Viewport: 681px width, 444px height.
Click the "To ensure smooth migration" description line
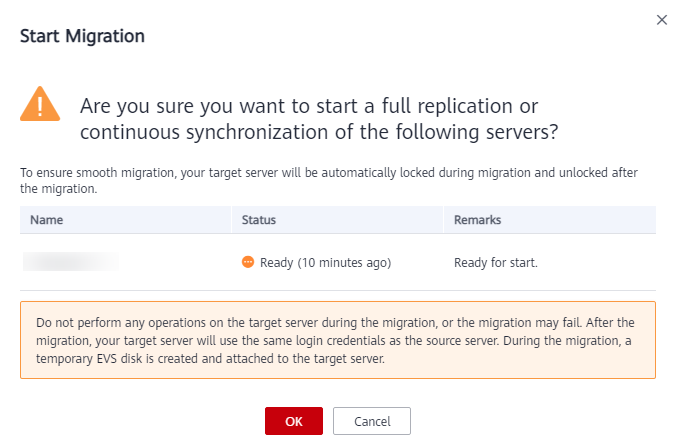[328, 173]
